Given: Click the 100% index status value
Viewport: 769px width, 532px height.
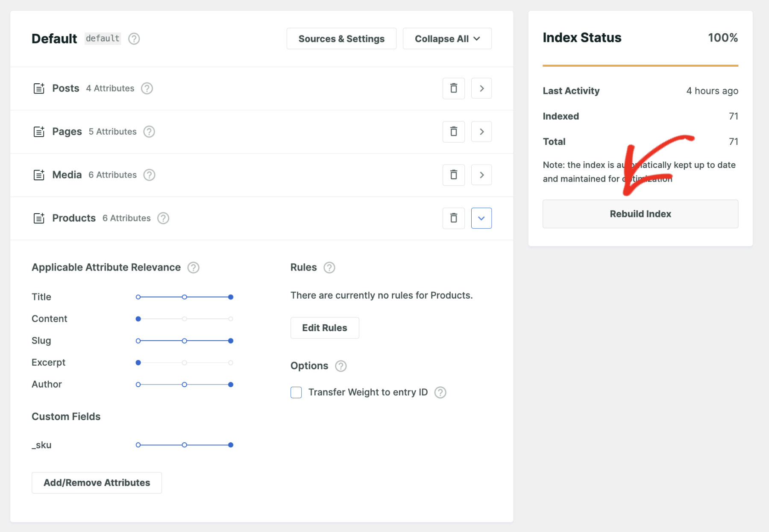Looking at the screenshot, I should [x=723, y=38].
